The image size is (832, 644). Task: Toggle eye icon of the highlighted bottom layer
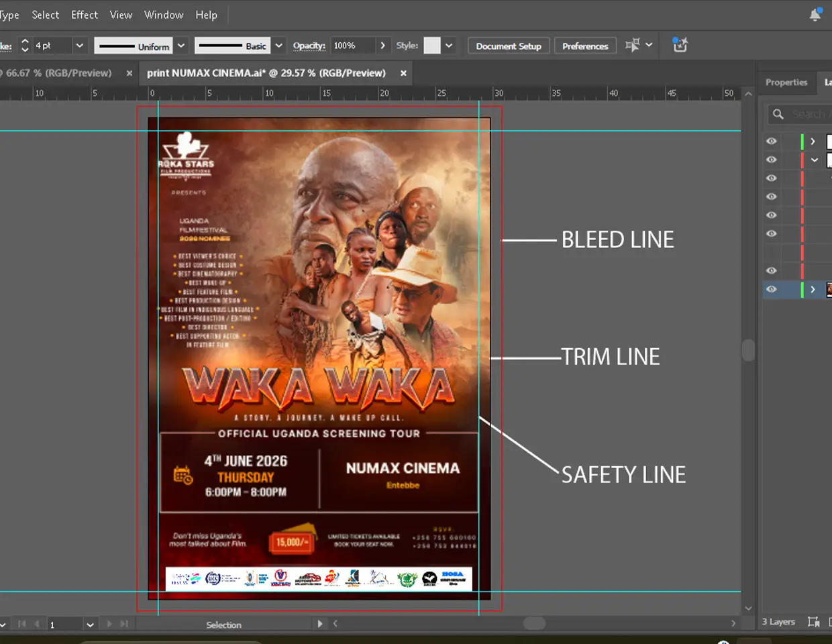tap(772, 289)
